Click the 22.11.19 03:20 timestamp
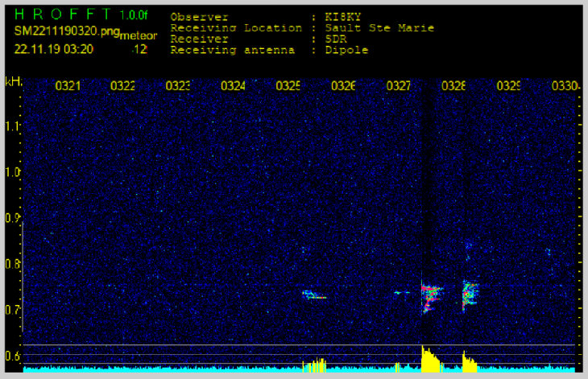The width and height of the screenshot is (588, 379). click(55, 48)
